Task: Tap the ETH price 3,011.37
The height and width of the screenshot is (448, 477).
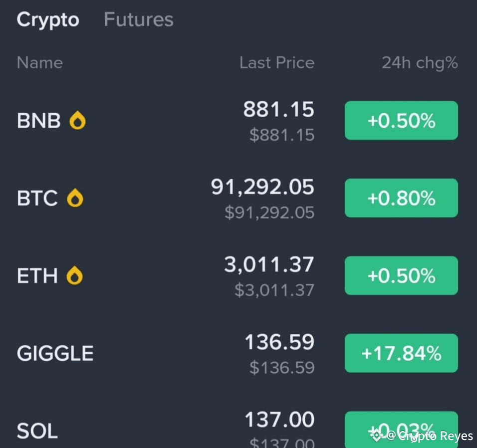Action: [x=269, y=265]
